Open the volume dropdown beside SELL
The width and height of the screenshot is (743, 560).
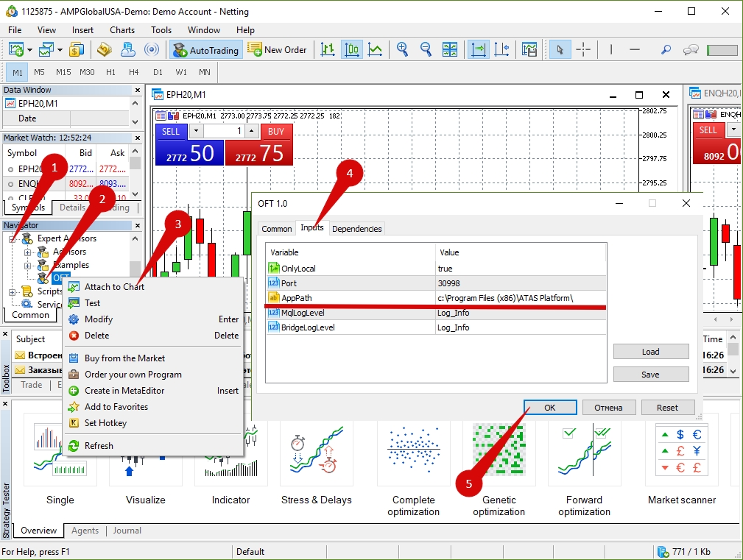195,131
